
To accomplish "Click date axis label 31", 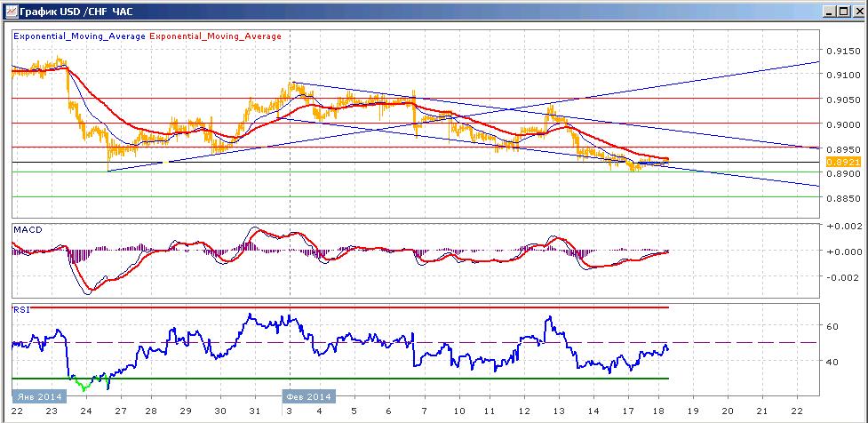I will pyautogui.click(x=255, y=412).
